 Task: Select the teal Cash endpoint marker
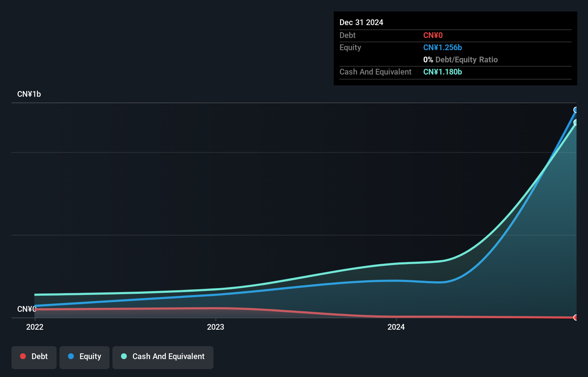pyautogui.click(x=576, y=123)
